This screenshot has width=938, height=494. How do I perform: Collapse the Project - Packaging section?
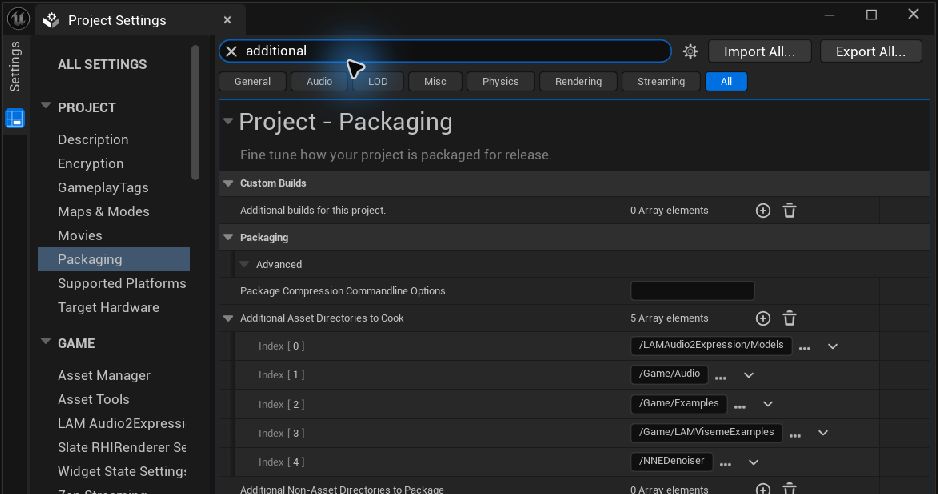pos(227,121)
